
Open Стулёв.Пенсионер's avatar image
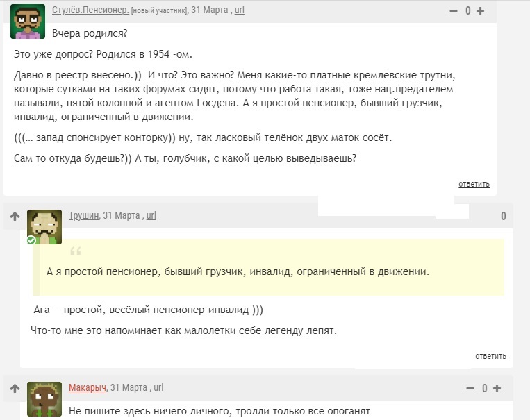28,22
